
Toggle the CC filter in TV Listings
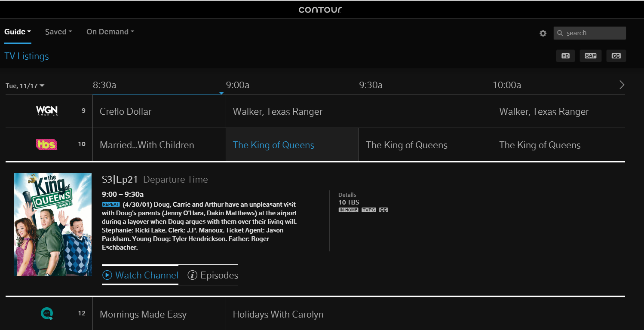tap(616, 56)
